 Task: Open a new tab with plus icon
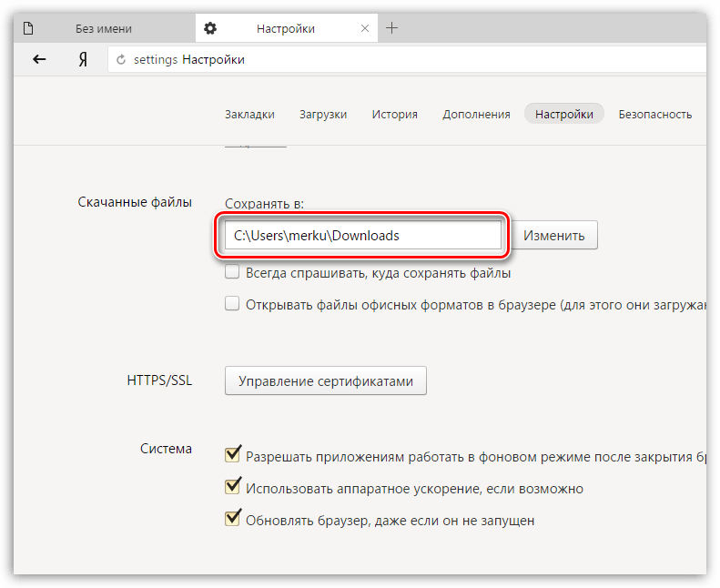(391, 28)
